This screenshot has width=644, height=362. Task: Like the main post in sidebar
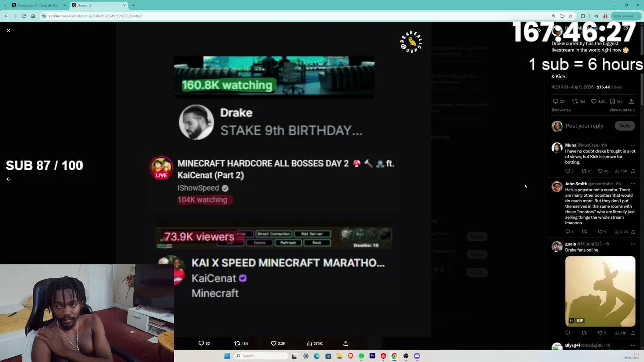click(x=598, y=101)
